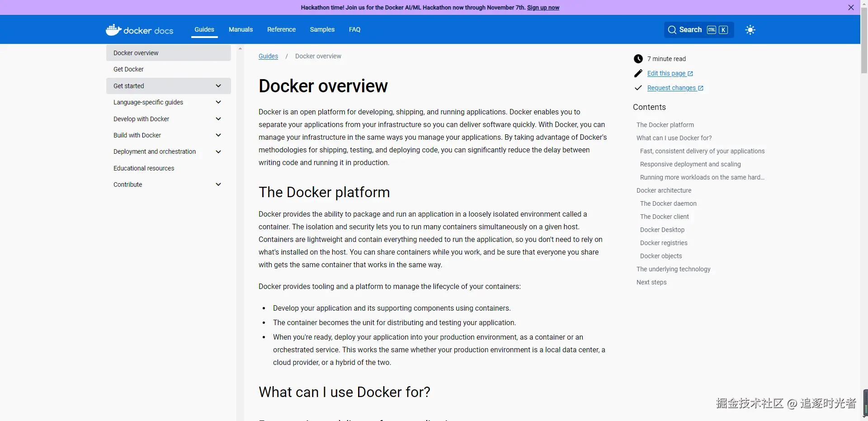868x421 pixels.
Task: Click the checkmark icon beside Request changes
Action: 638,88
